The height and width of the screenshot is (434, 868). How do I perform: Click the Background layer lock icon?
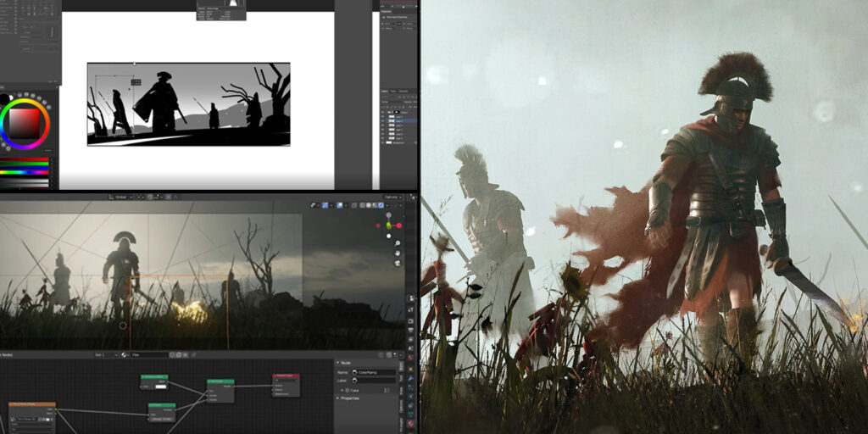(x=415, y=142)
